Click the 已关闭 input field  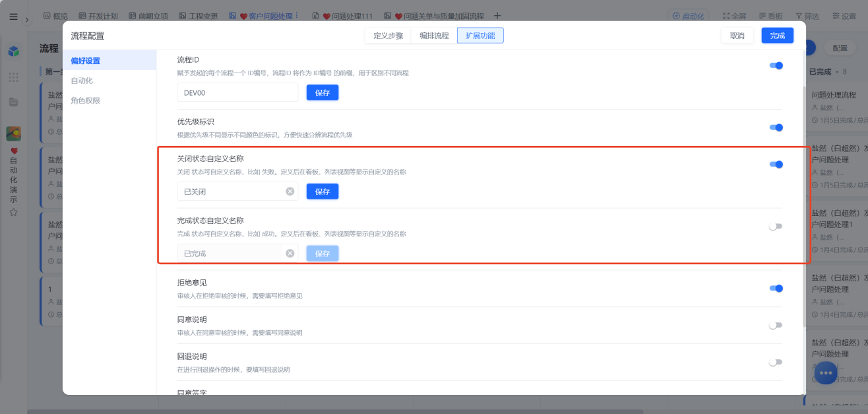(237, 191)
